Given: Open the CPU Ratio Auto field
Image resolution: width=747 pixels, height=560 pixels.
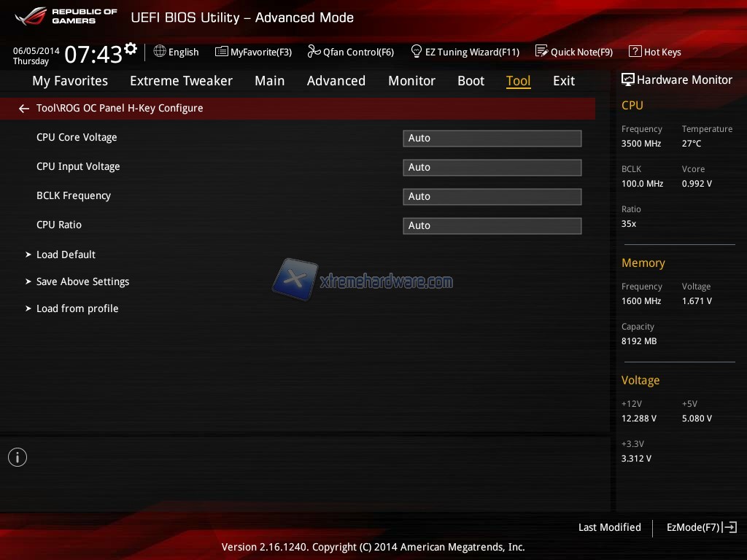Looking at the screenshot, I should 492,225.
